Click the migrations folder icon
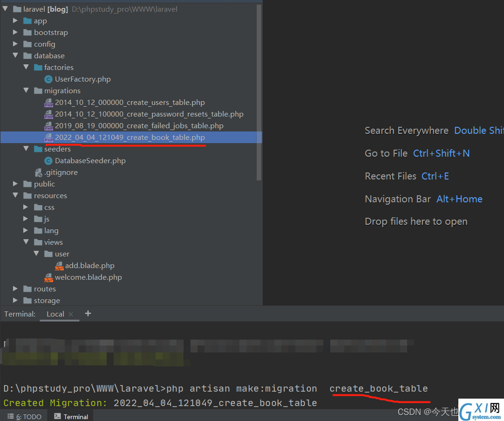 pos(38,91)
